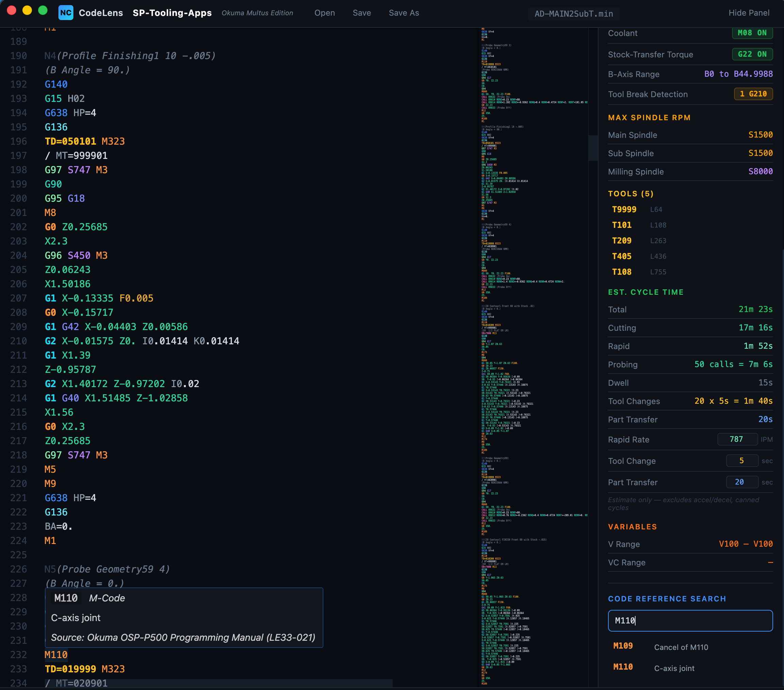Click the N5 Probe Geometry59 4 comment

107,569
